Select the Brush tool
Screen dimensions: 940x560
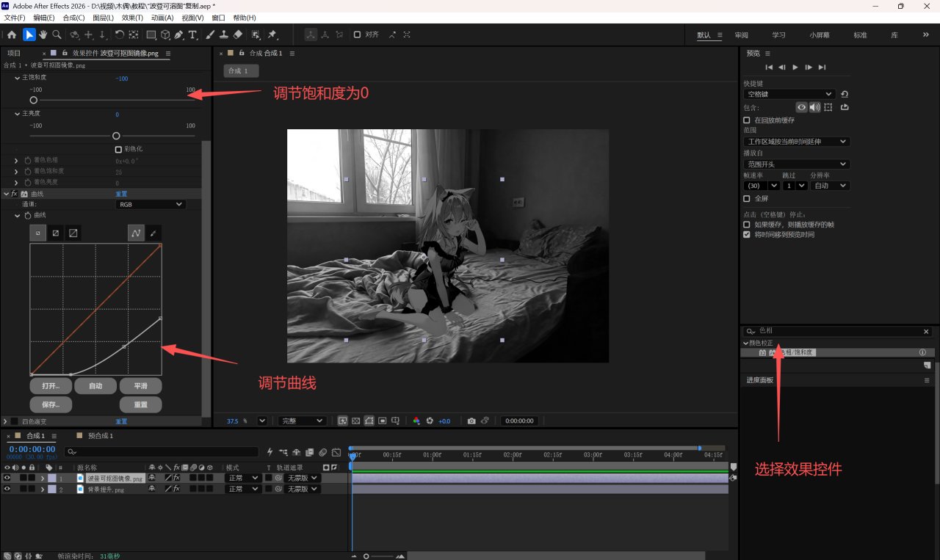coord(210,34)
